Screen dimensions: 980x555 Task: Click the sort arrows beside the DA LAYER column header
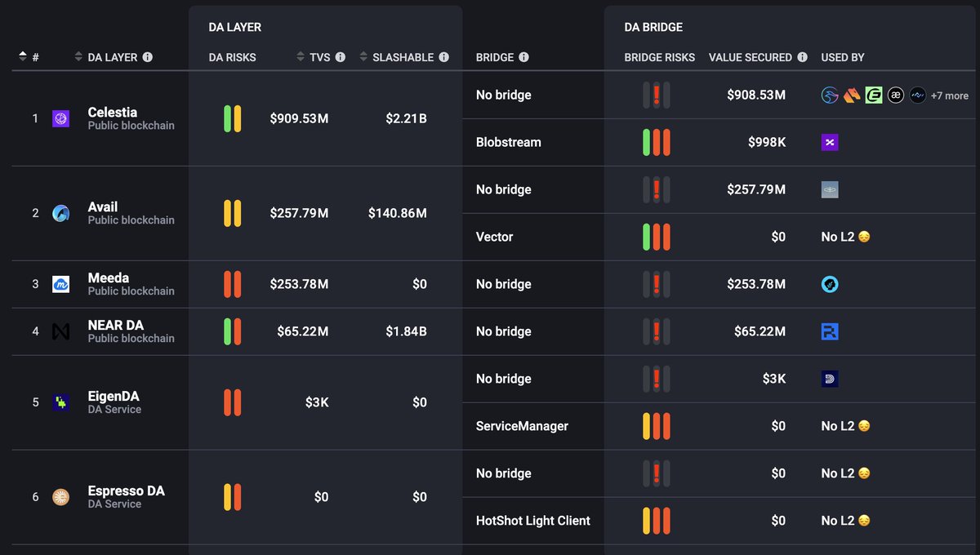[x=78, y=57]
